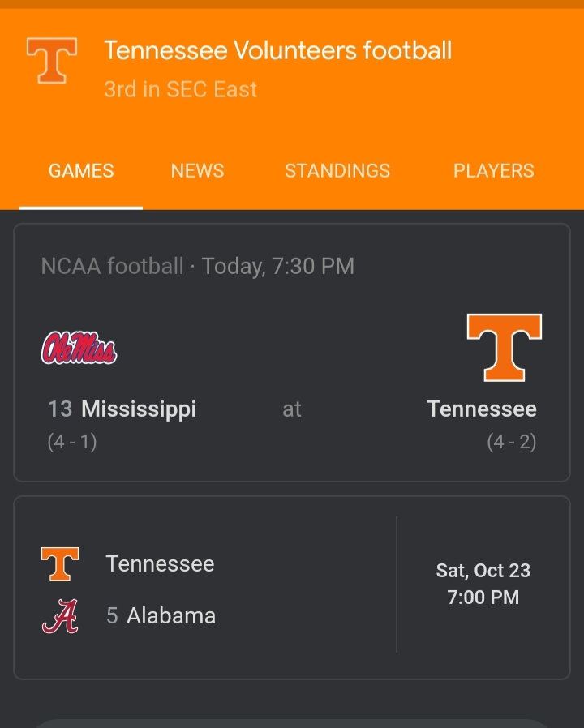Select 5 Alabama in the upcoming game
Screen dimensions: 584x728
pyautogui.click(x=161, y=615)
